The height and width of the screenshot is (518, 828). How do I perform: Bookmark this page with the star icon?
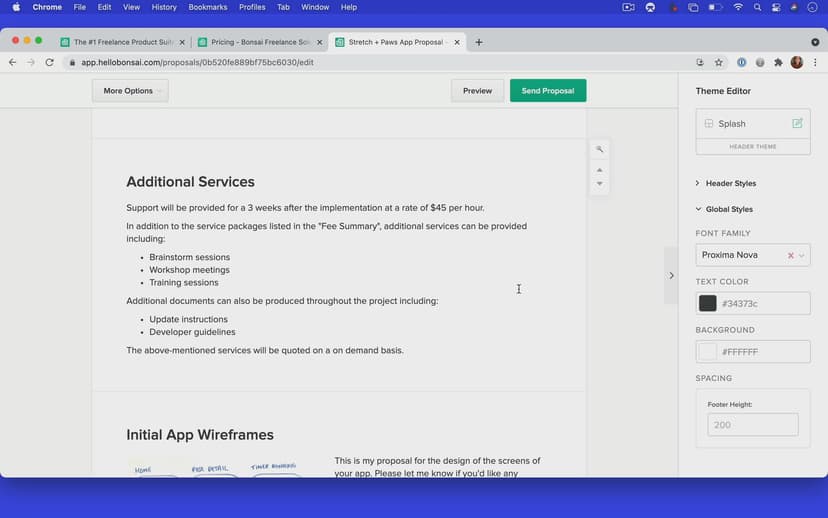[x=718, y=62]
